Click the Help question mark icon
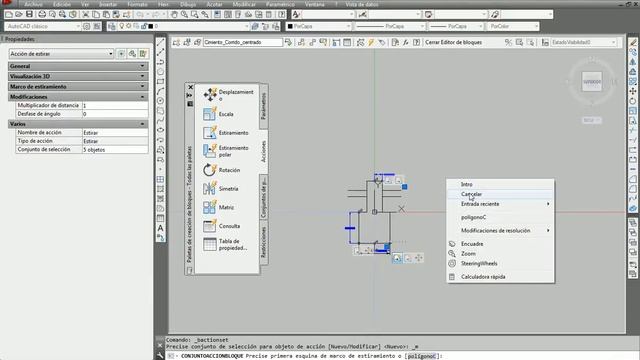The image size is (640, 360). 282,14
